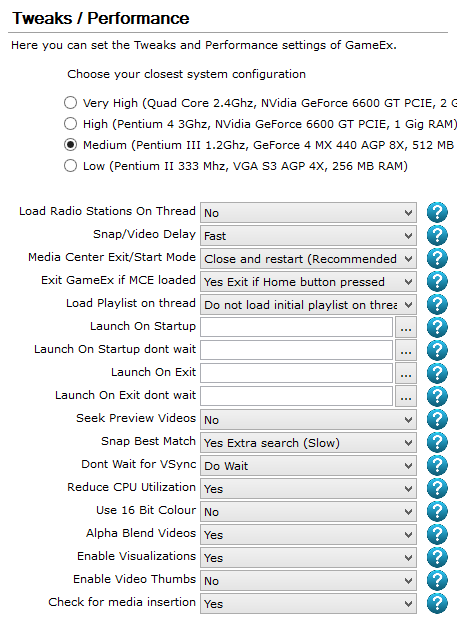The width and height of the screenshot is (457, 619).
Task: Click the Launch On Startup dont wait field
Action: pyautogui.click(x=296, y=350)
